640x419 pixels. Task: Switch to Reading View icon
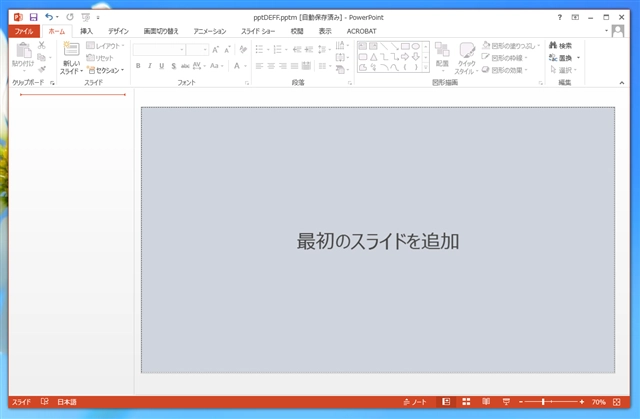coord(486,402)
